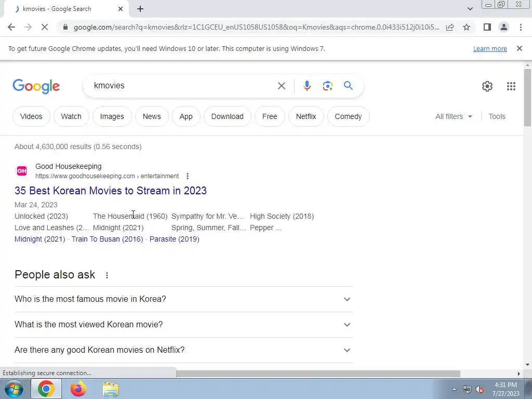Select the Netflix filter chip
The width and height of the screenshot is (532, 399).
[x=306, y=116]
